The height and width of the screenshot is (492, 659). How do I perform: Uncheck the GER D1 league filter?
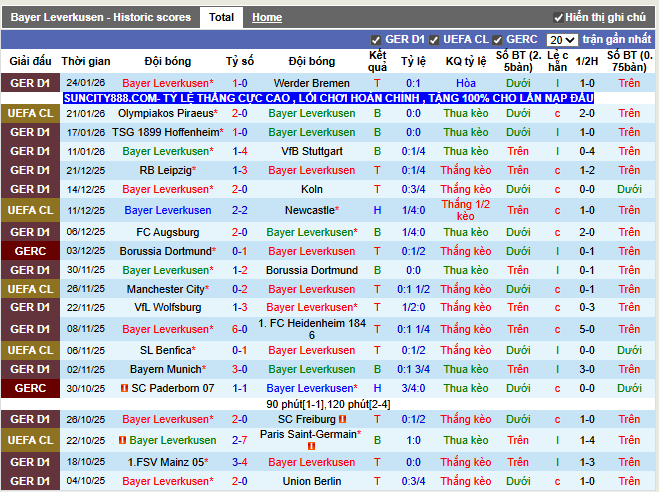[375, 40]
